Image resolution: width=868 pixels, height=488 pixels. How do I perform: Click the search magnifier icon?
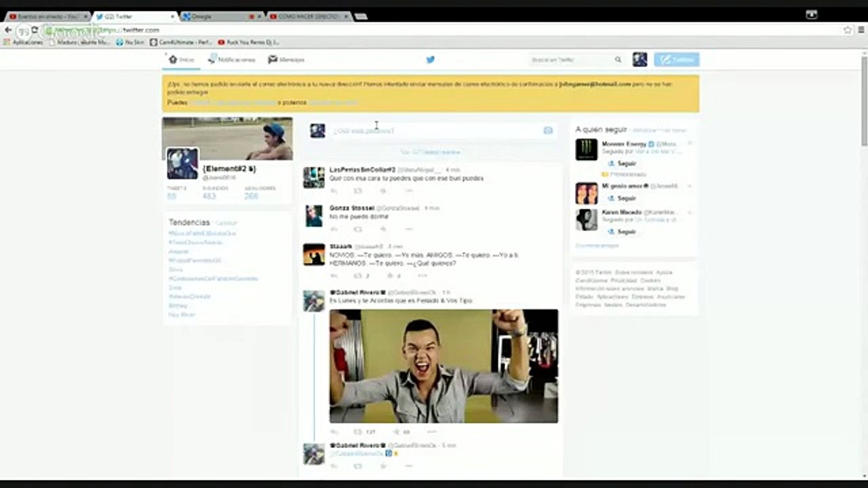[x=618, y=60]
